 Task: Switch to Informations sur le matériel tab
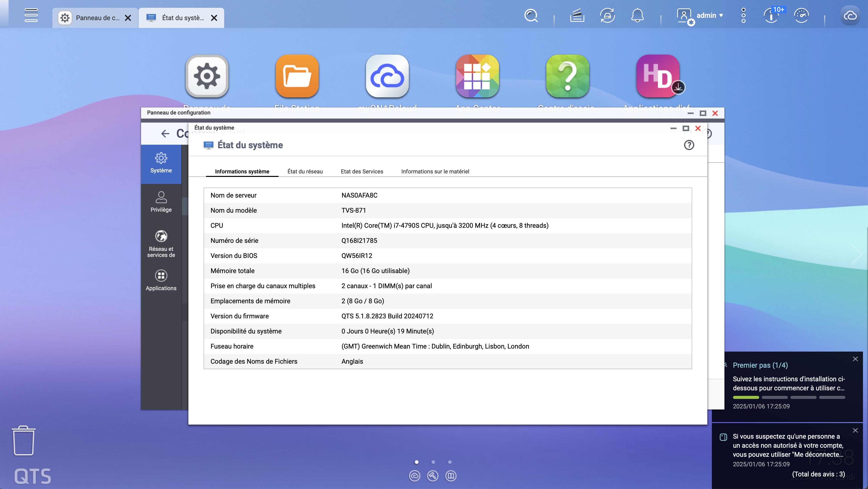tap(435, 171)
